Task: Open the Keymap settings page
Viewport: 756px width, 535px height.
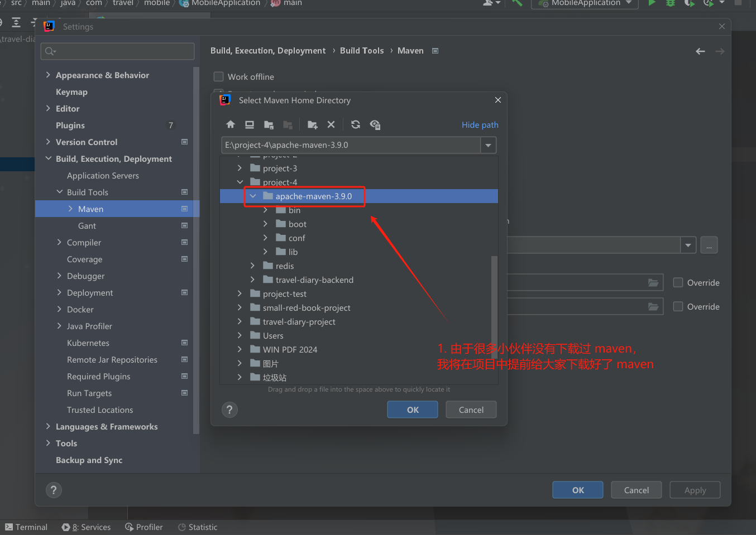Action: pyautogui.click(x=71, y=92)
